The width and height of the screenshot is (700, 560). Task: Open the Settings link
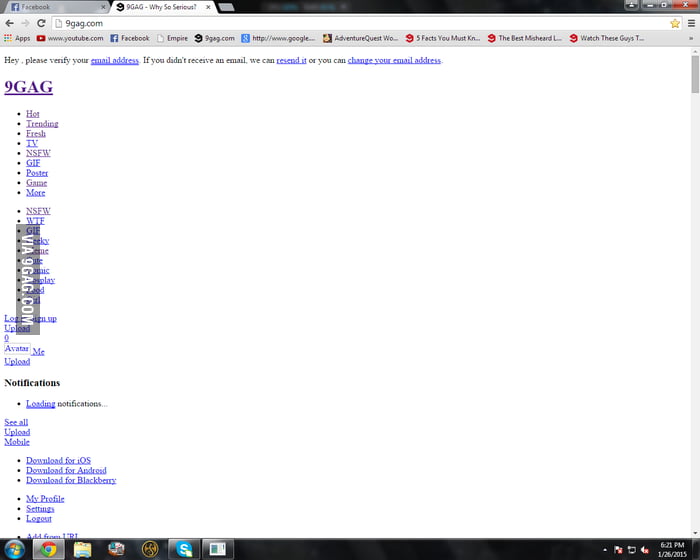pyautogui.click(x=40, y=509)
